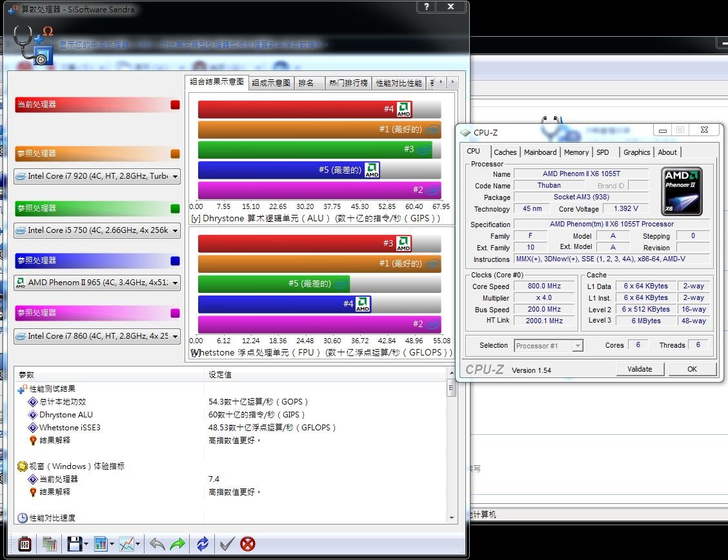The width and height of the screenshot is (728, 560).
Task: Click the bar chart toolbar icon
Action: point(100,544)
